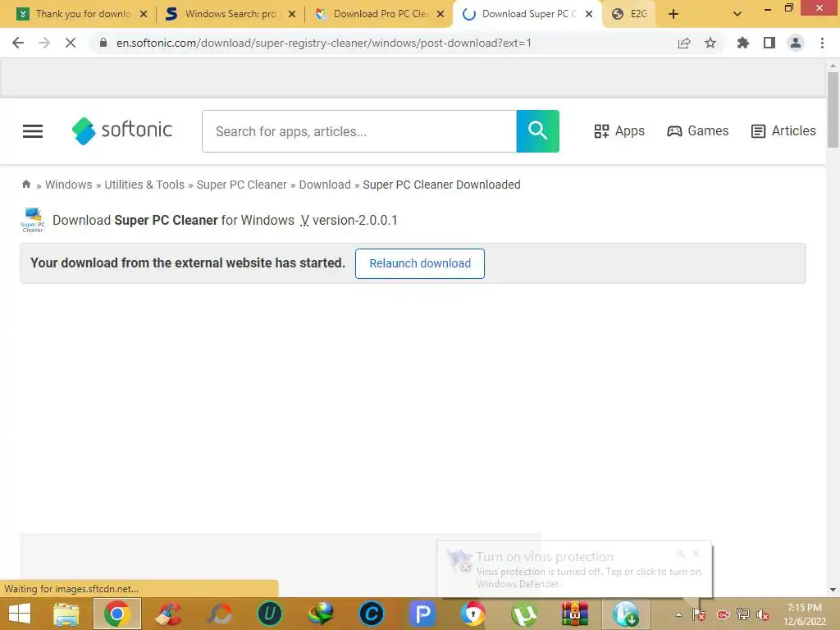Open the Windows breadcrumb link

coord(69,185)
